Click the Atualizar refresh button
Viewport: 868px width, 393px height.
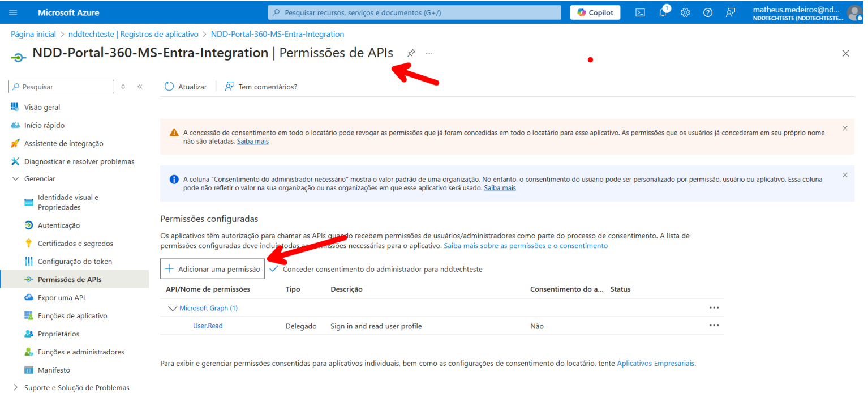[x=186, y=87]
